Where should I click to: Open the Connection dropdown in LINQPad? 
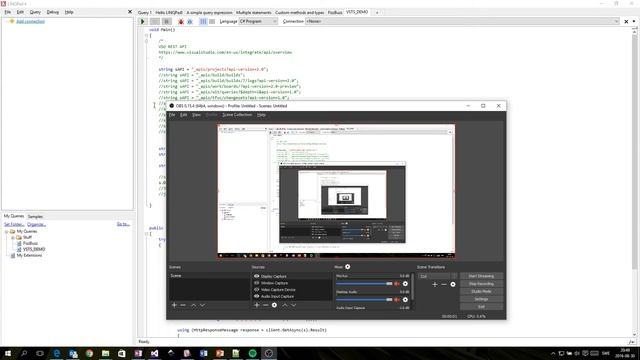[x=462, y=21]
